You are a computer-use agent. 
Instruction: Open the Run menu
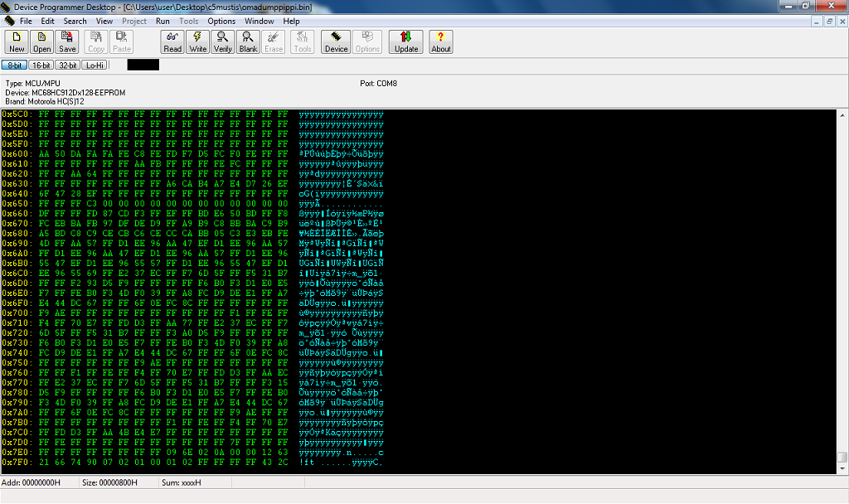pyautogui.click(x=163, y=21)
